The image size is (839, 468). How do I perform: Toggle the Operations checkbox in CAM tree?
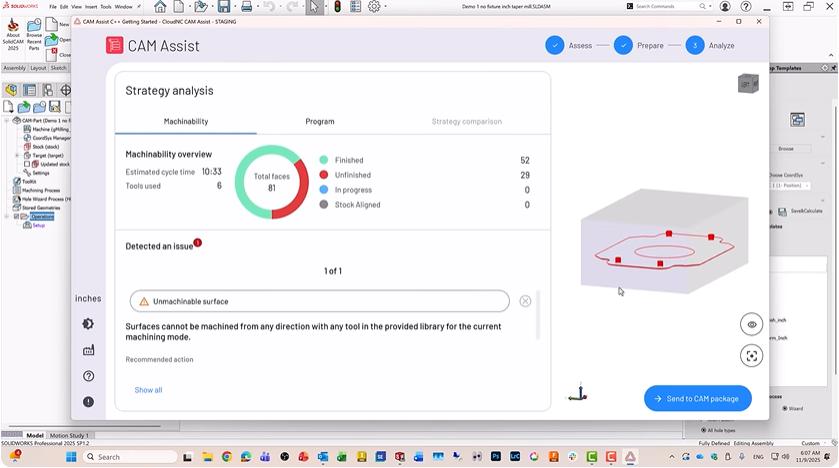(x=16, y=217)
